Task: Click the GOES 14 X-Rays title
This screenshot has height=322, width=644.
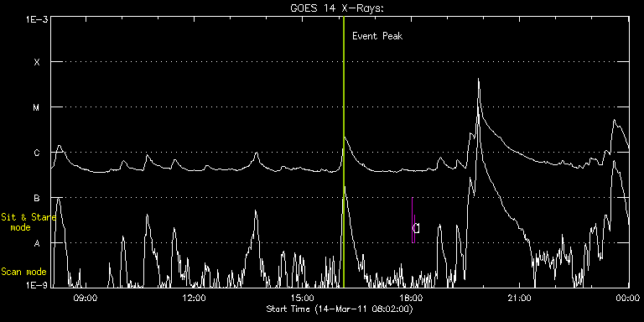Action: (337, 8)
